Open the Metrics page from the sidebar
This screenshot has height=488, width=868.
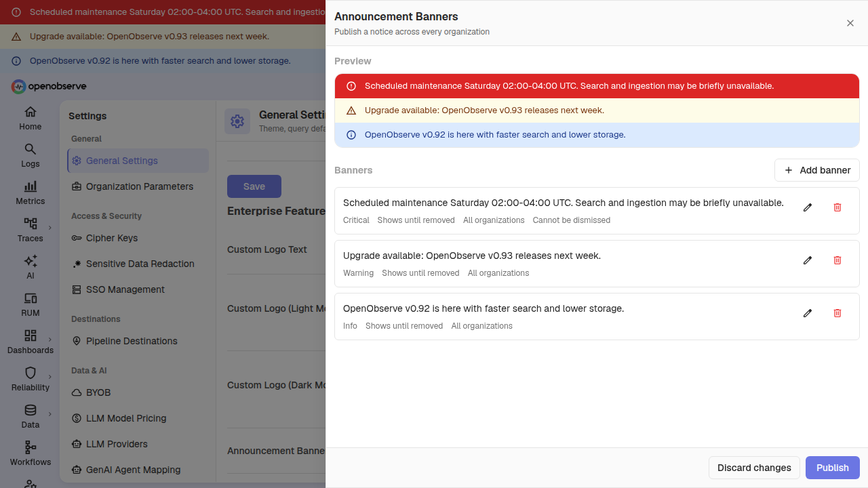(x=30, y=192)
